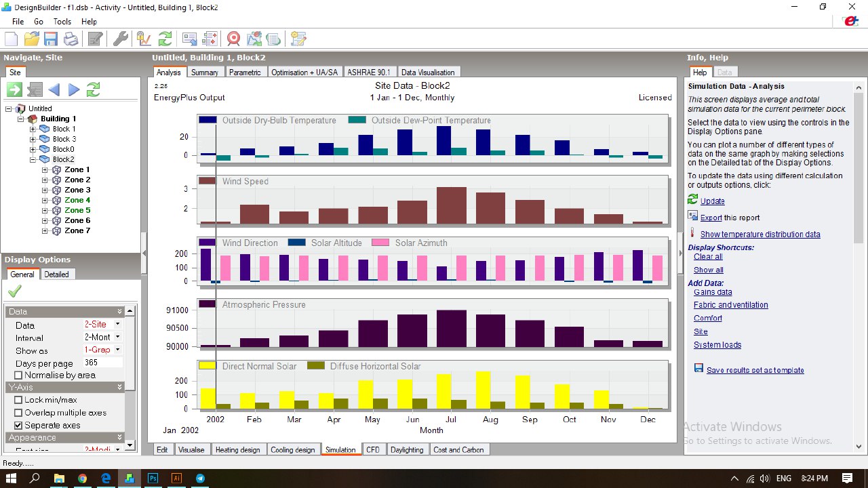Collapse the Block2 tree node

tap(33, 159)
